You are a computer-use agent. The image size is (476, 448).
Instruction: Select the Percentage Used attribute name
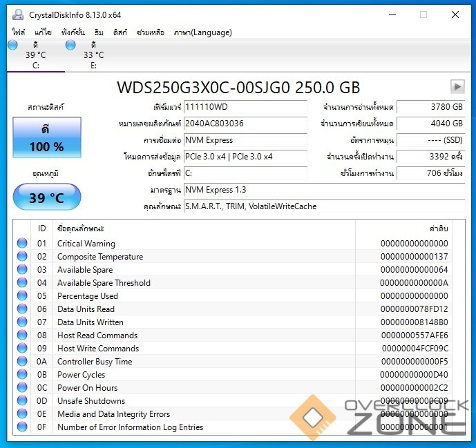click(88, 295)
